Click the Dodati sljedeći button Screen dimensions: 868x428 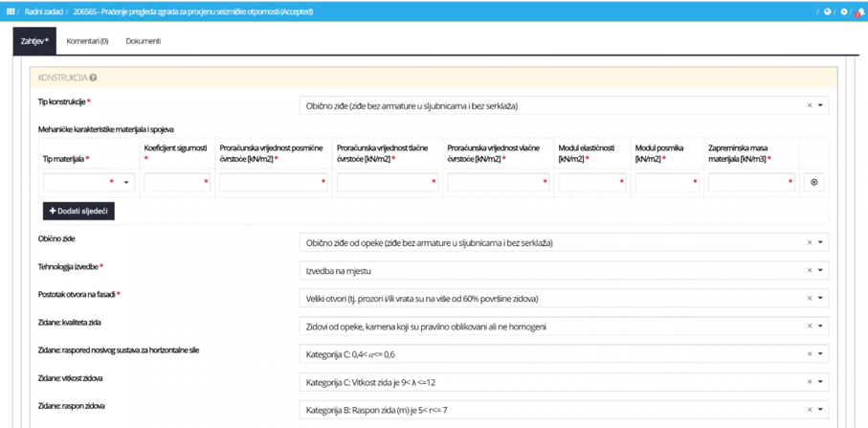point(78,211)
